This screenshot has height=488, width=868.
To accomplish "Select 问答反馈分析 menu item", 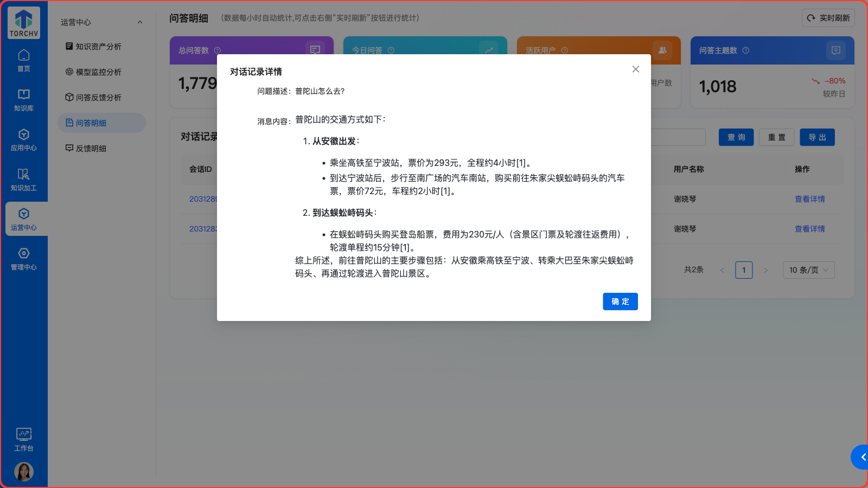I will click(98, 98).
